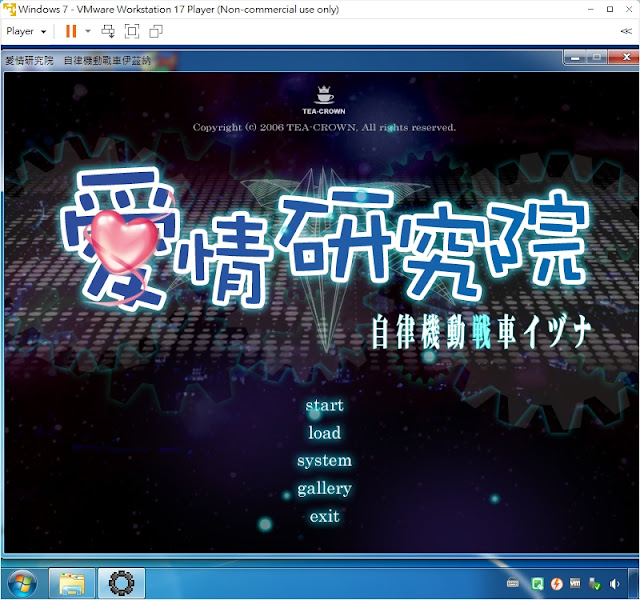Click the Send Ctrl+Alt+Del icon
Image resolution: width=640 pixels, height=600 pixels.
click(108, 31)
